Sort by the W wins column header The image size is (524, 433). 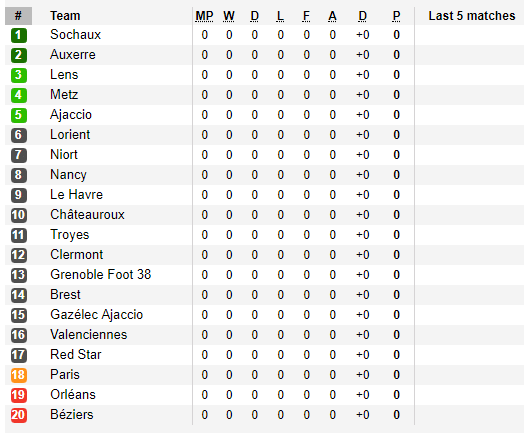[x=229, y=16]
